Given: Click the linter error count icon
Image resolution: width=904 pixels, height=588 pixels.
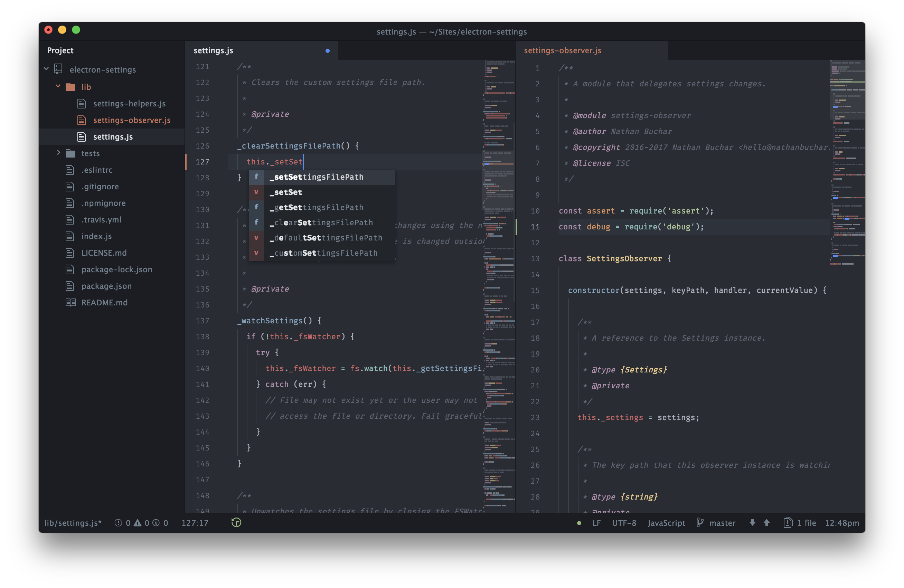Looking at the screenshot, I should tap(118, 523).
